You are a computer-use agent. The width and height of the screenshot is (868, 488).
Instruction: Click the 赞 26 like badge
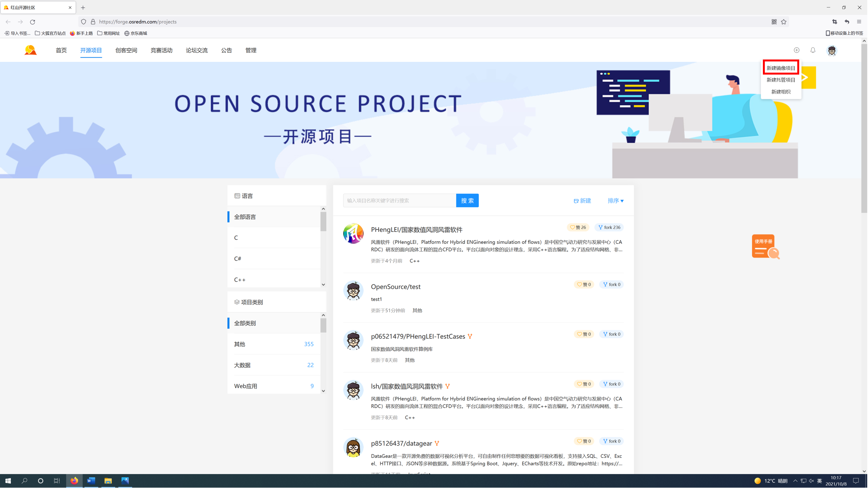(x=578, y=228)
